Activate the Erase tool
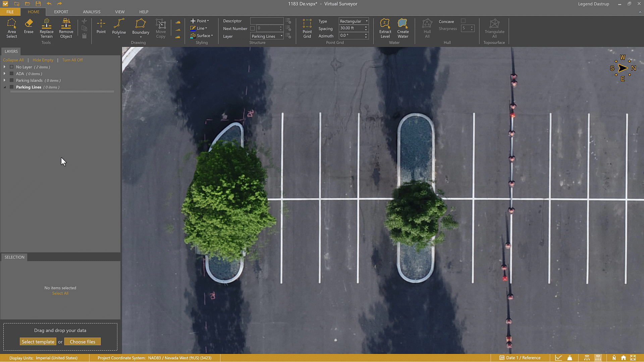The image size is (644, 362). point(29,26)
